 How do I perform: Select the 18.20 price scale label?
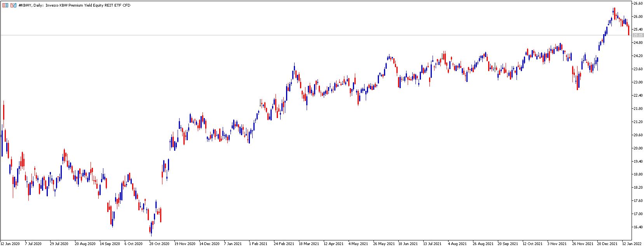pyautogui.click(x=637, y=188)
